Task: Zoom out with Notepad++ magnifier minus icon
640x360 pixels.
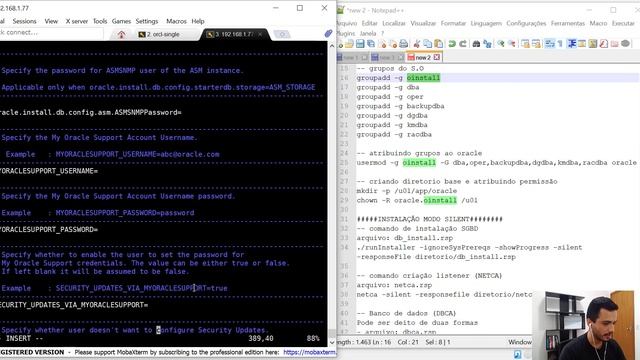Action: point(511,44)
